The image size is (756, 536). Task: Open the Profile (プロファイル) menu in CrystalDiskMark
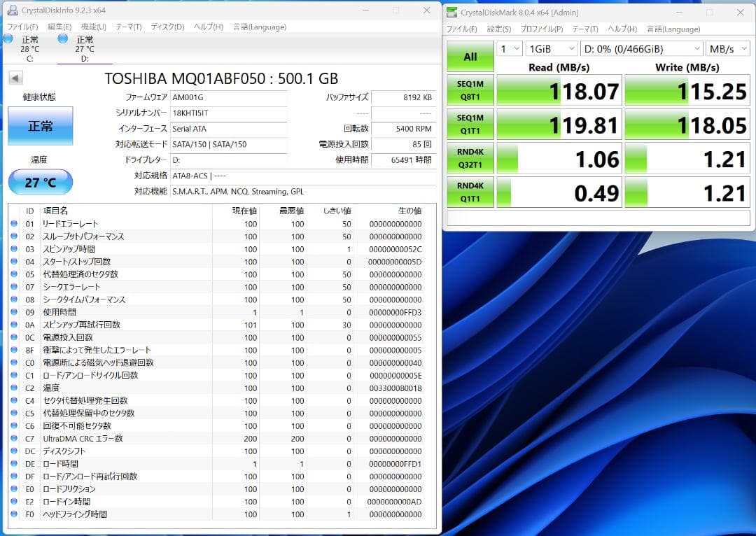pos(541,29)
